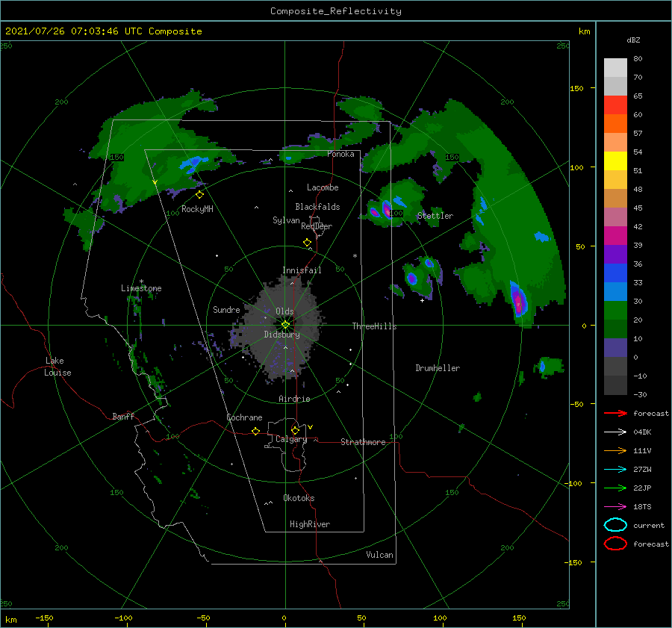Click the Innisfail town label

(302, 270)
